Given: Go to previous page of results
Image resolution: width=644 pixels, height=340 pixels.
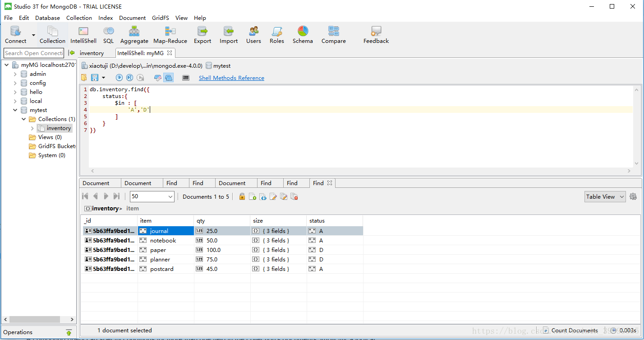Looking at the screenshot, I should 95,196.
